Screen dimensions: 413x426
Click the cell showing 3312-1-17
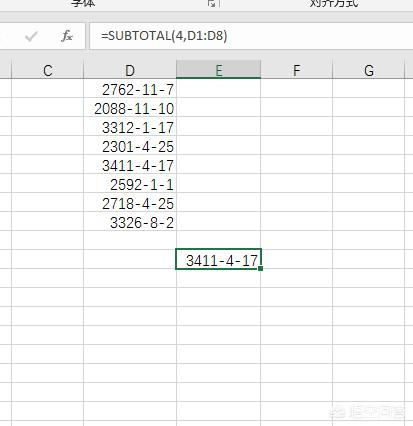(130, 127)
